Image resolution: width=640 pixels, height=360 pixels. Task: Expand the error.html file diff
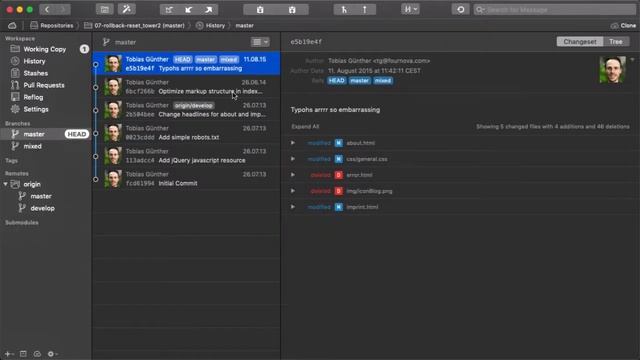pyautogui.click(x=293, y=175)
